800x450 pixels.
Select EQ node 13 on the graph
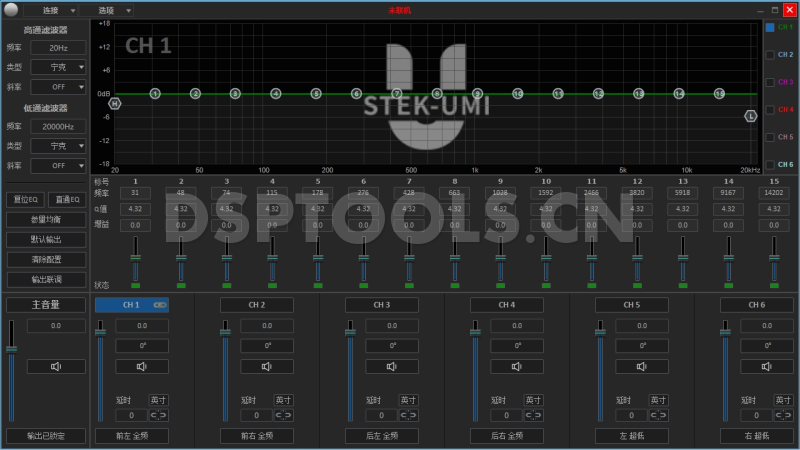click(638, 93)
